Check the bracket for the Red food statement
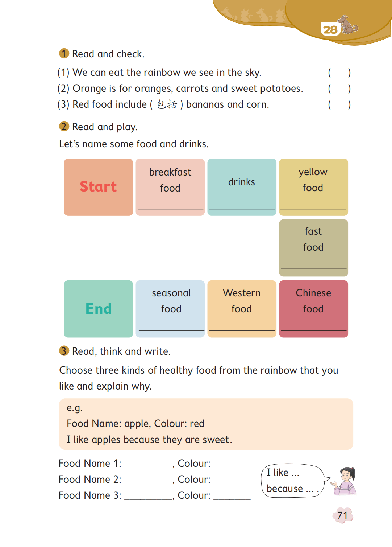This screenshot has width=392, height=547. click(x=339, y=104)
